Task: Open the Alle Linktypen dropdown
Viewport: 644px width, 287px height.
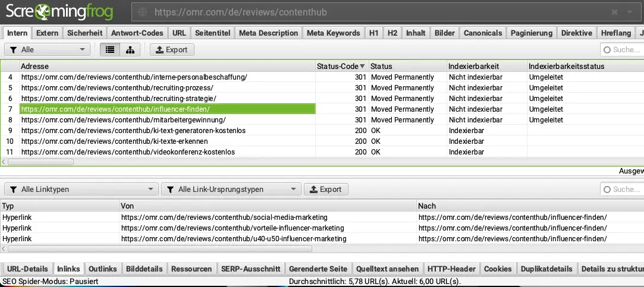Action: 81,190
